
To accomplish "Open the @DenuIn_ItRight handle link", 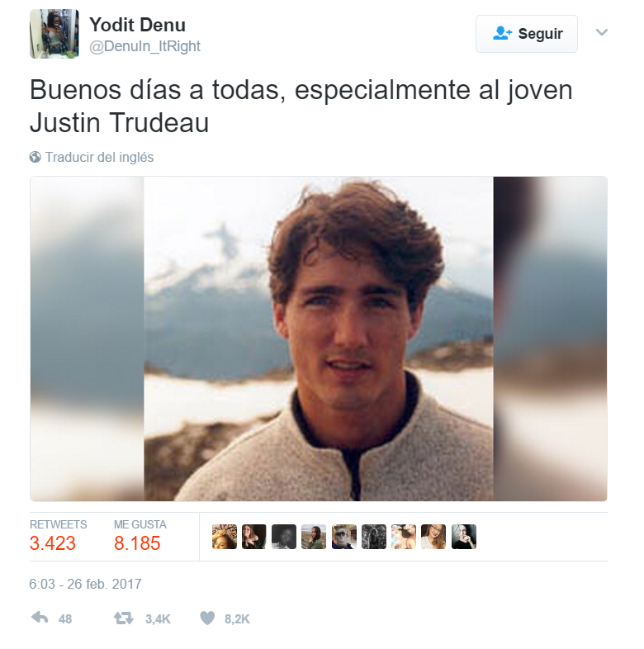I will tap(144, 46).
